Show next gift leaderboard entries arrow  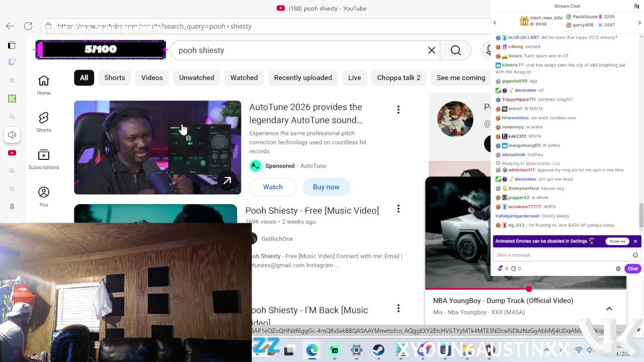click(639, 23)
